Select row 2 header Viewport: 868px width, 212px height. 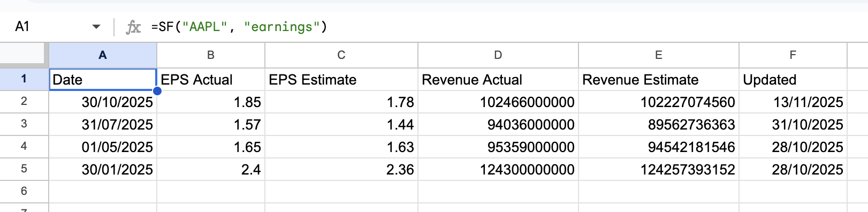24,102
